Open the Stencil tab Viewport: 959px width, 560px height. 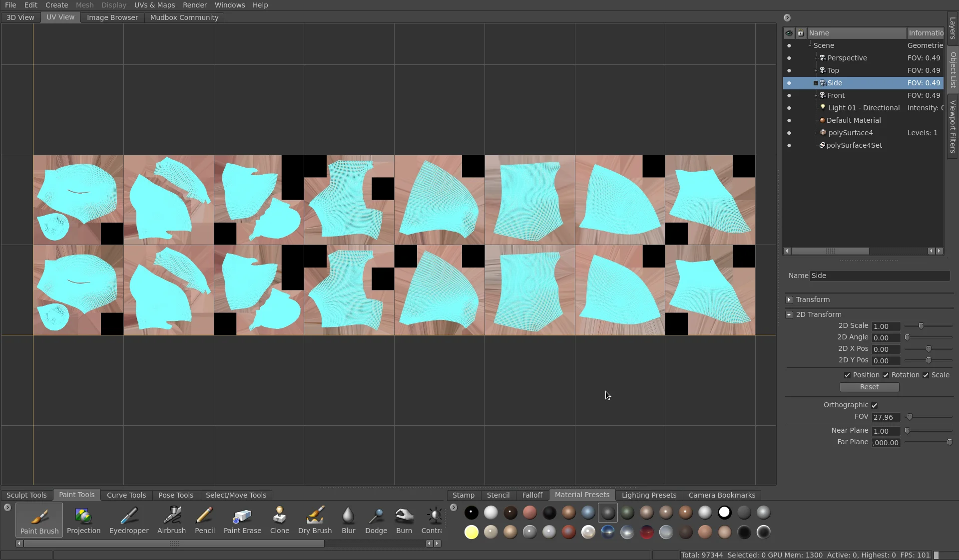point(498,495)
